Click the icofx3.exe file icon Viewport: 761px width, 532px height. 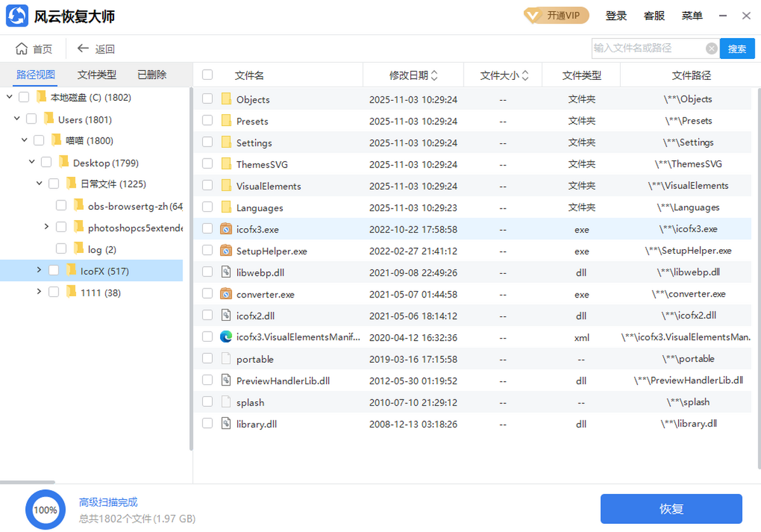226,229
